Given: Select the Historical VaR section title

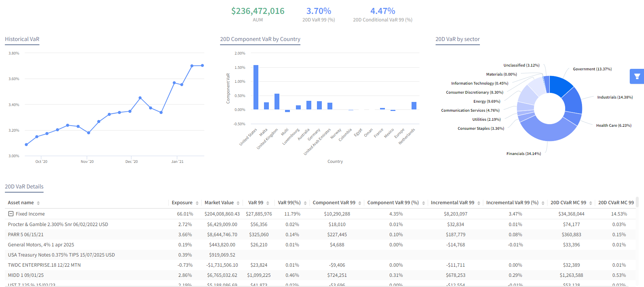Looking at the screenshot, I should coord(22,39).
